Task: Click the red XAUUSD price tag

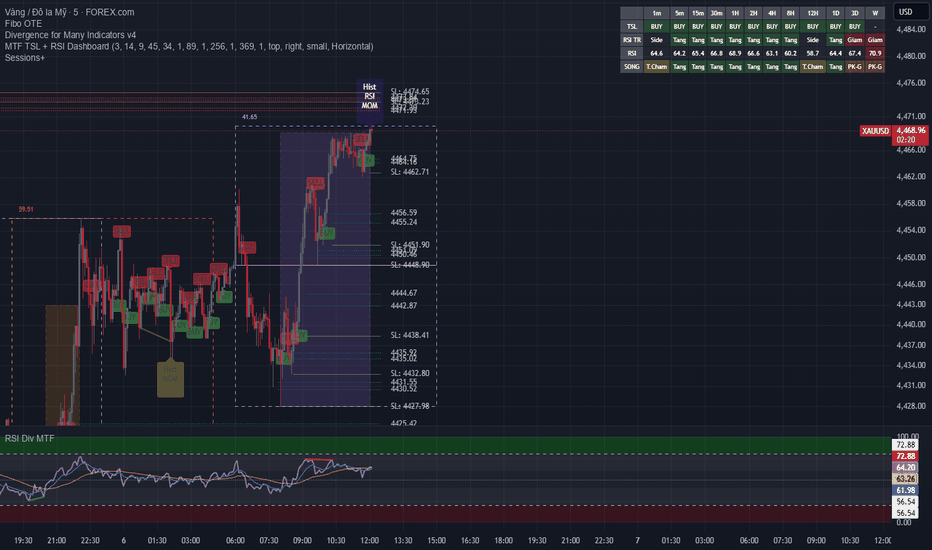Action: click(x=876, y=131)
